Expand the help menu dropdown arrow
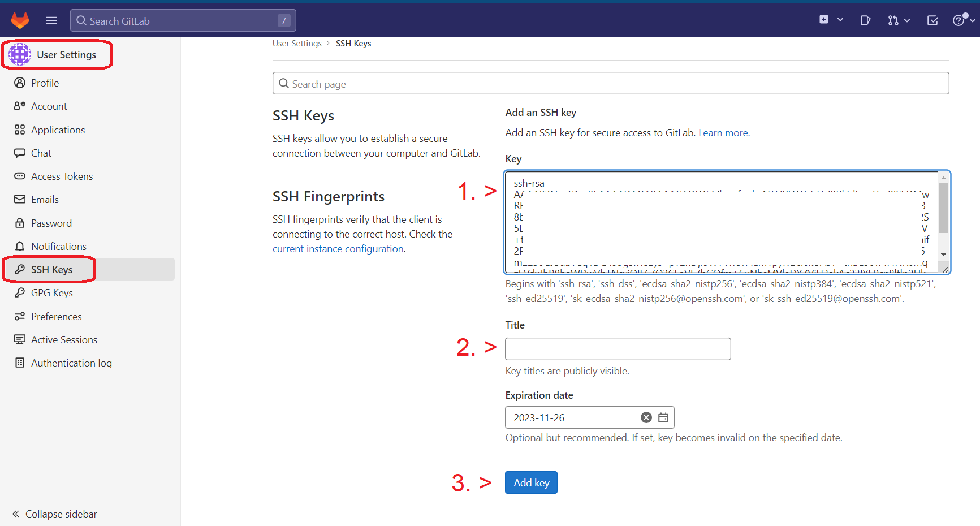 (973, 20)
